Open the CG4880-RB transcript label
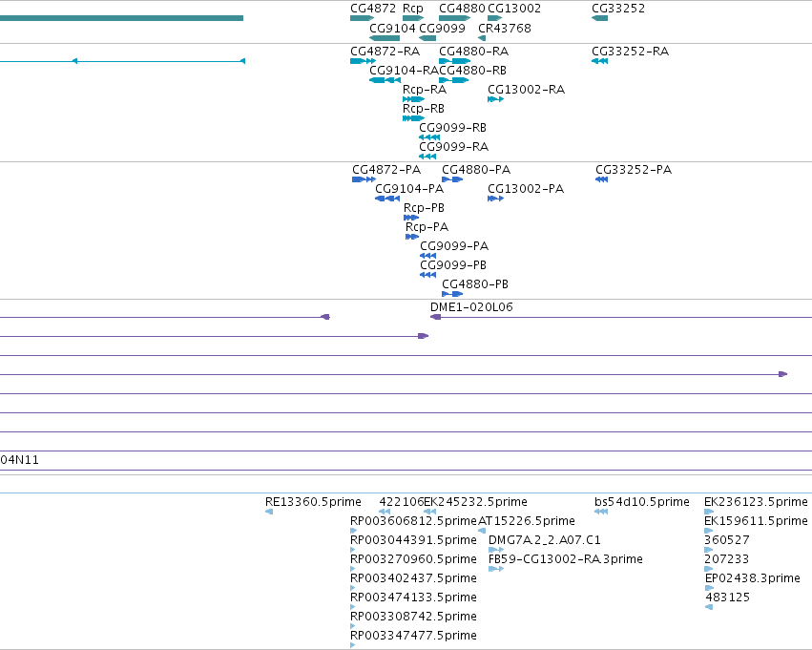The height and width of the screenshot is (650, 812). point(473,71)
